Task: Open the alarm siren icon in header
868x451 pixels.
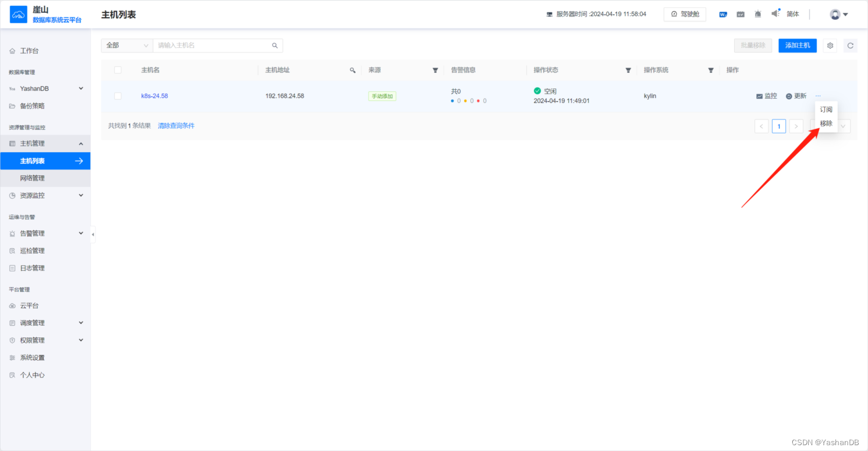Action: coord(758,14)
